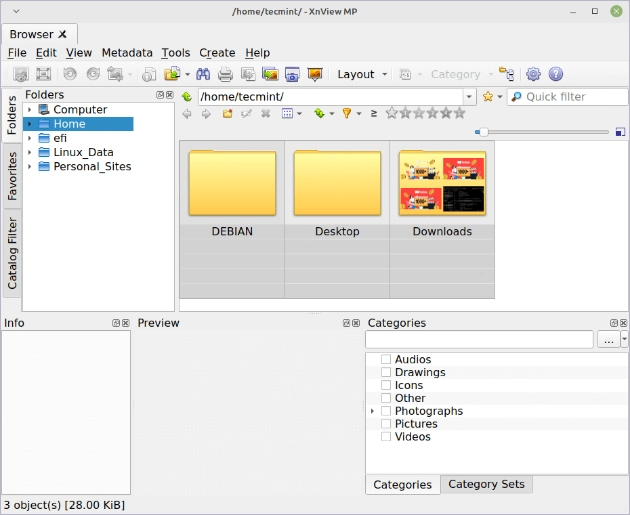Click the Fullscreen toolbar icon

point(43,74)
